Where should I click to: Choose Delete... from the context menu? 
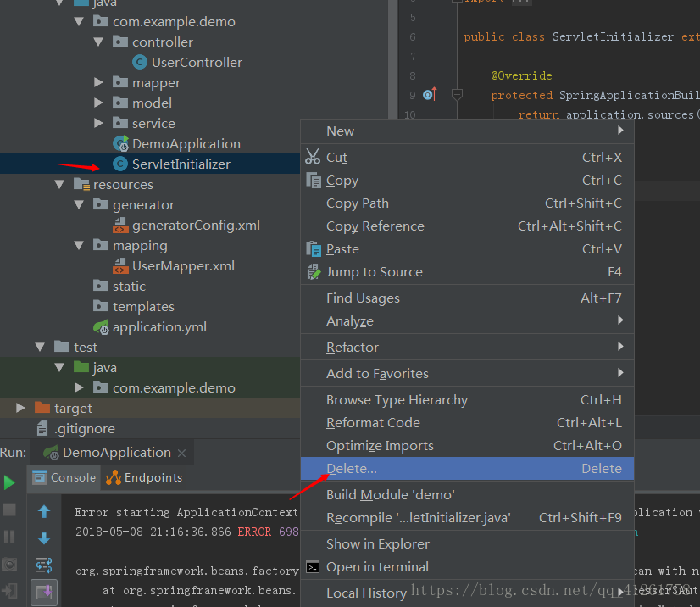(x=468, y=469)
